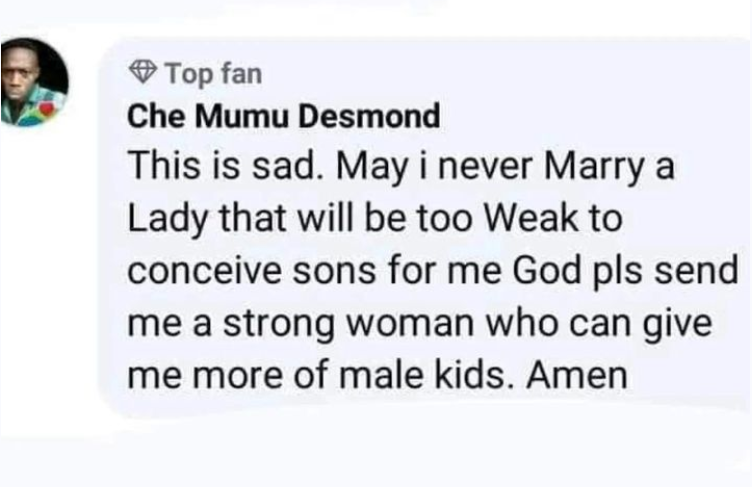Click the word "give" in the comment
Image resolution: width=752 pixels, height=487 pixels.
pyautogui.click(x=690, y=326)
